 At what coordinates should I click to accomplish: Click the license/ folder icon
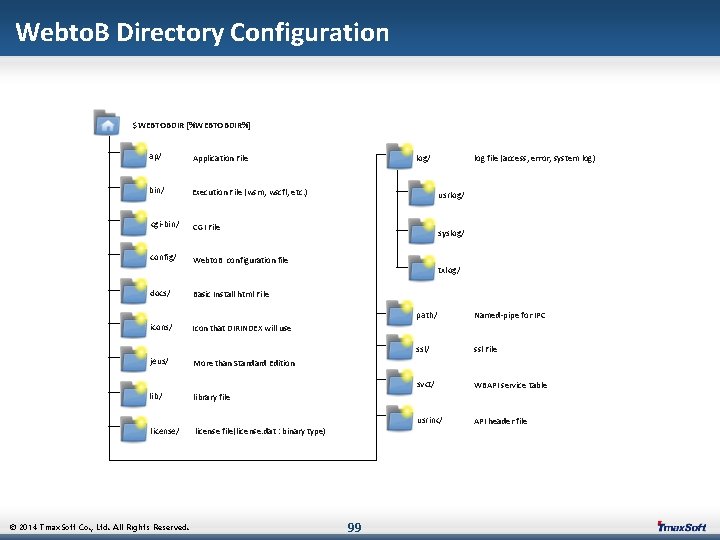134,429
